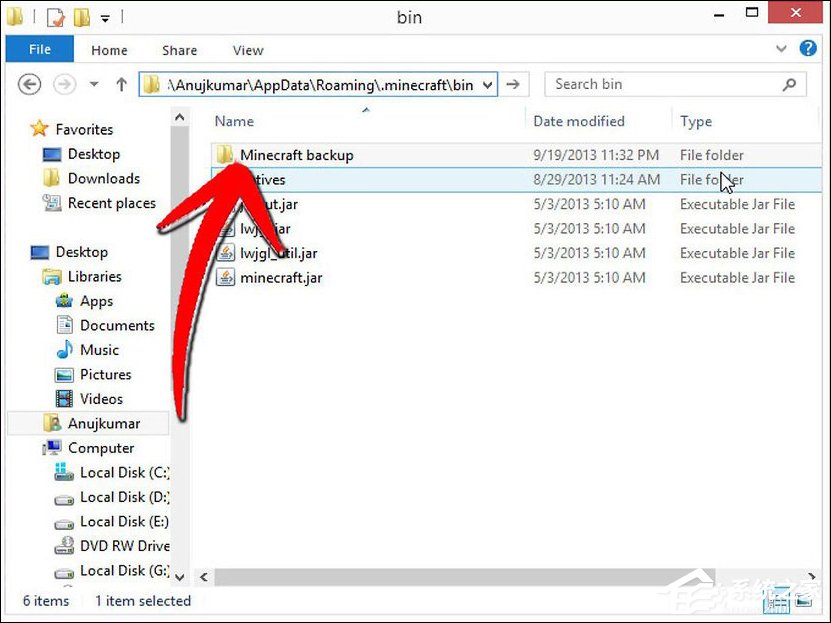Click the New Folder icon on title bar
The height and width of the screenshot is (623, 831).
pos(80,17)
